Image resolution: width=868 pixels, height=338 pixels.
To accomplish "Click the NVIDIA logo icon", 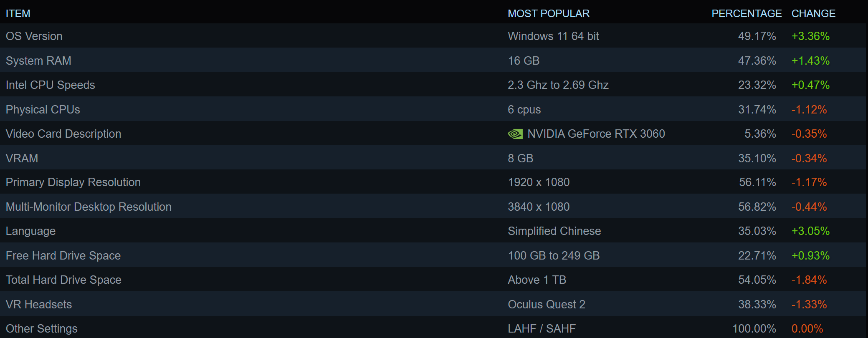I will (515, 134).
